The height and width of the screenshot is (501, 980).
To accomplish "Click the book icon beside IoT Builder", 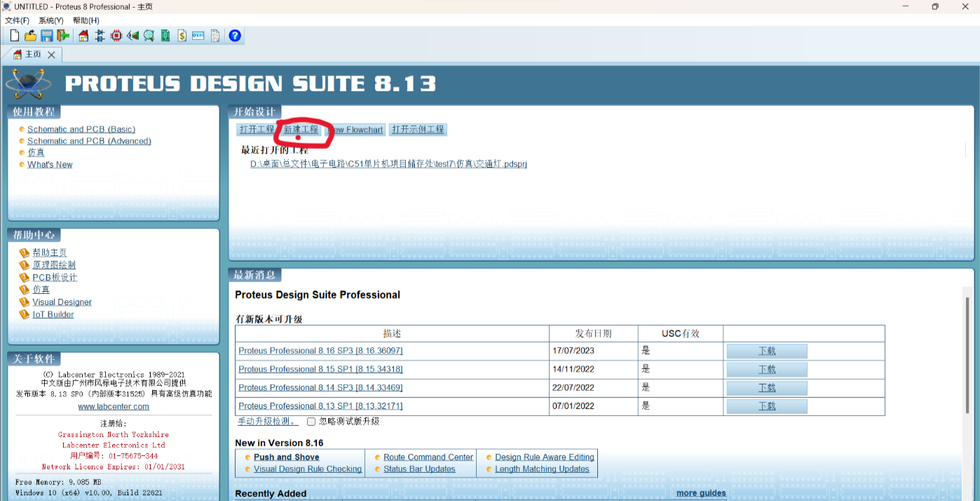I will pyautogui.click(x=25, y=314).
